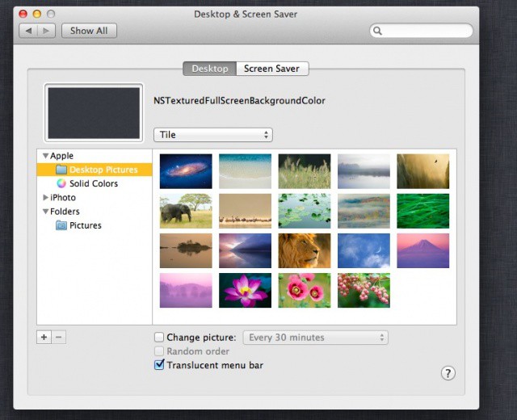Click the help question mark button
Viewport: 517px width, 420px height.
pyautogui.click(x=448, y=372)
